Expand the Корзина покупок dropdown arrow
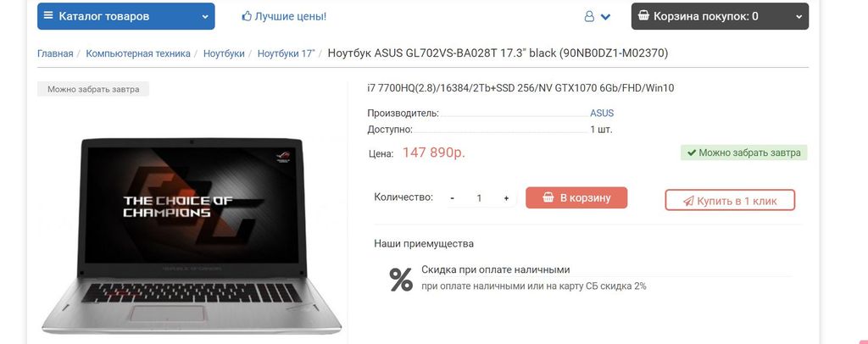 (798, 17)
